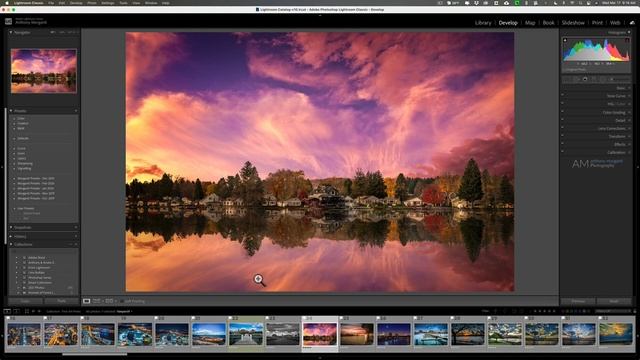Expand the Tone Curve panel triangle
The height and width of the screenshot is (360, 640).
click(629, 96)
